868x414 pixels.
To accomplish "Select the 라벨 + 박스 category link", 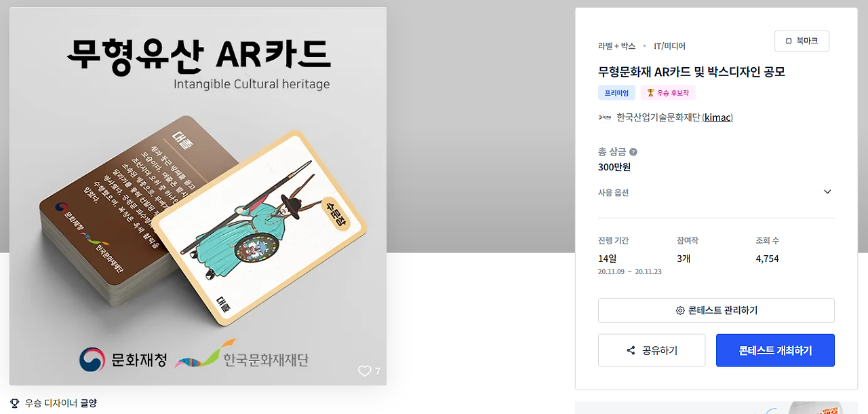I will pyautogui.click(x=616, y=46).
